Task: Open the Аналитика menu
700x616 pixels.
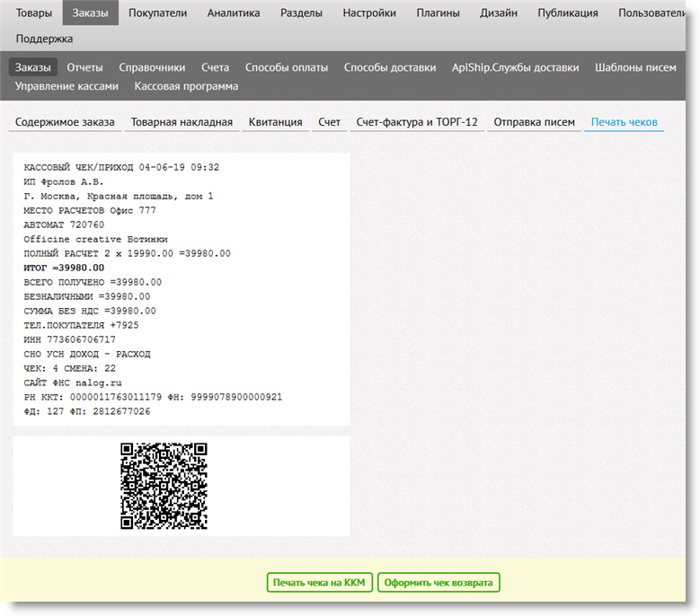Action: (234, 13)
